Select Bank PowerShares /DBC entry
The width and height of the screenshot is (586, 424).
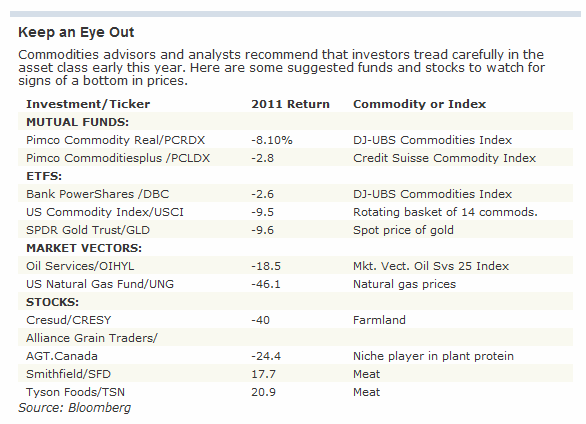98,194
